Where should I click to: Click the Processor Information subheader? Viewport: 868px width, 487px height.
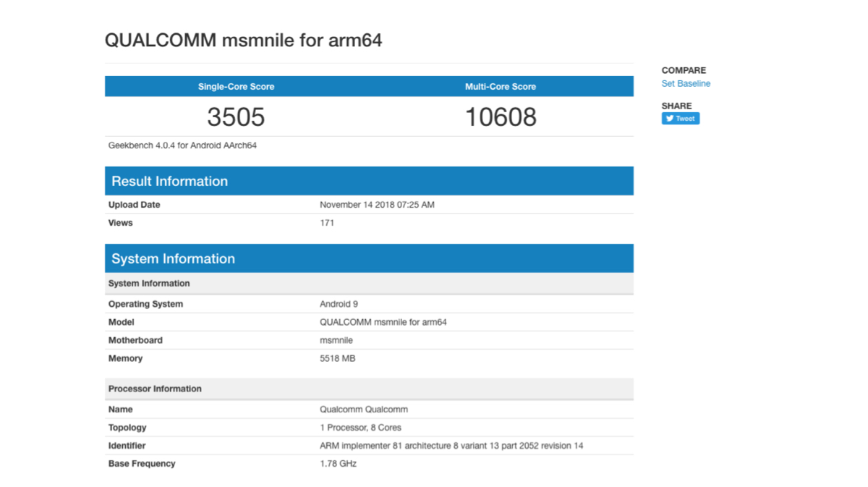pyautogui.click(x=155, y=389)
